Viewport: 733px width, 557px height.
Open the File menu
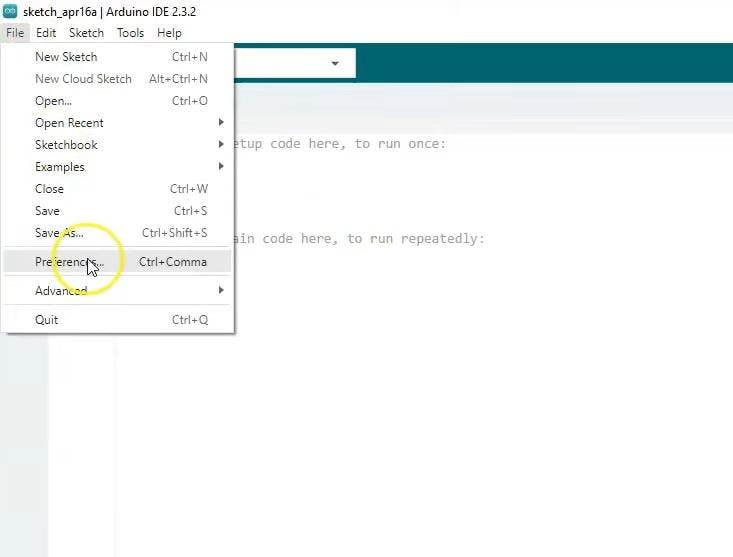[15, 33]
